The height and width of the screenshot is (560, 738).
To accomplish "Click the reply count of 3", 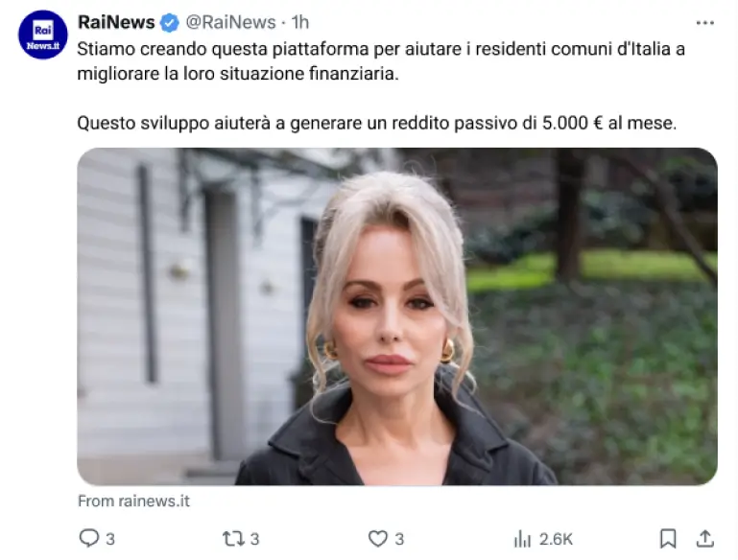I will (110, 539).
